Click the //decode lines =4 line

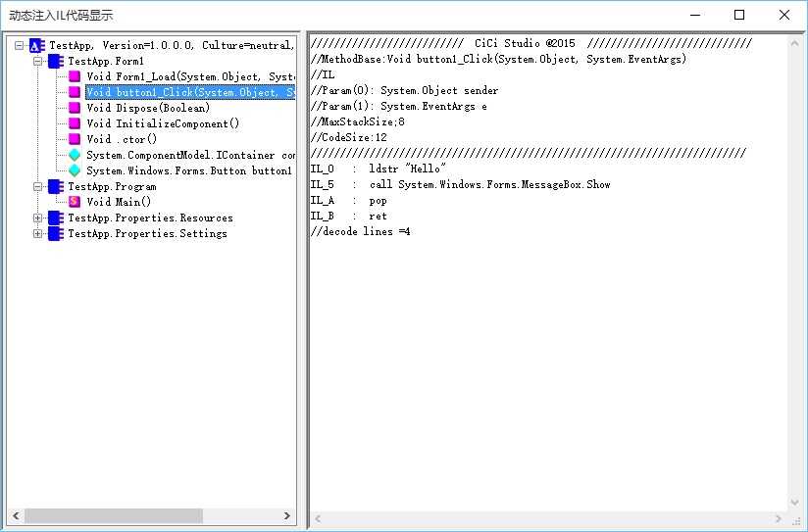coord(361,231)
